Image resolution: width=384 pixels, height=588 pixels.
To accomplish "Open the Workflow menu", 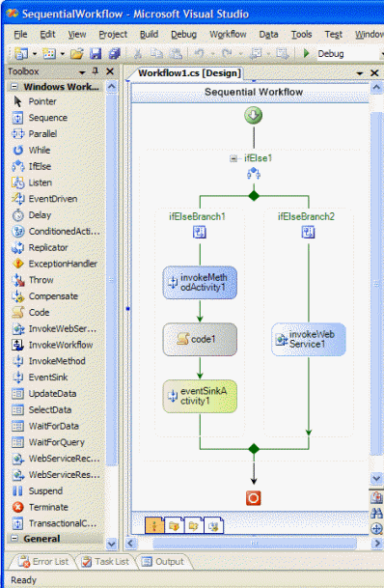I will pyautogui.click(x=228, y=34).
